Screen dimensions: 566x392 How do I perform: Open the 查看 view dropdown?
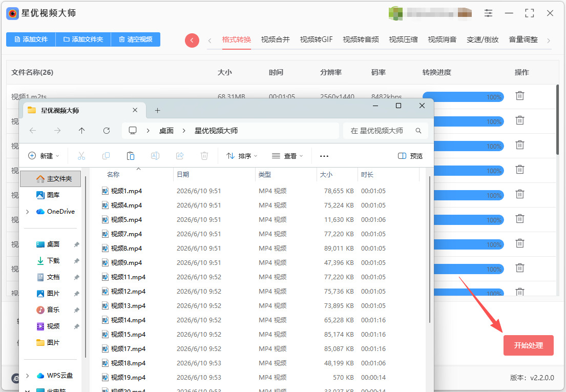click(x=287, y=156)
